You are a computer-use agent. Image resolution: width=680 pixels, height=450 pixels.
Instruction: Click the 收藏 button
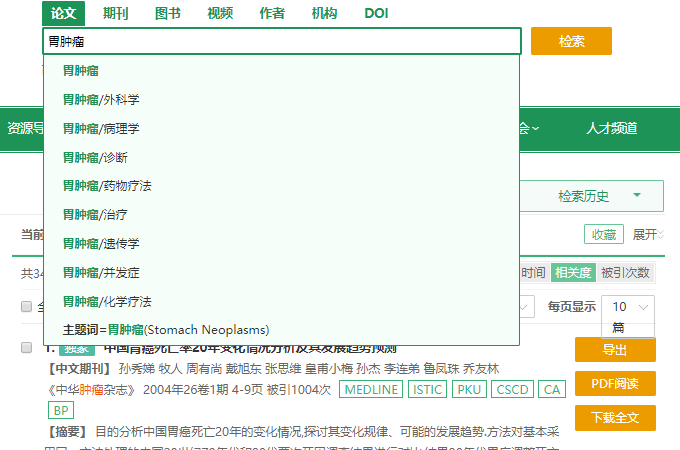603,234
